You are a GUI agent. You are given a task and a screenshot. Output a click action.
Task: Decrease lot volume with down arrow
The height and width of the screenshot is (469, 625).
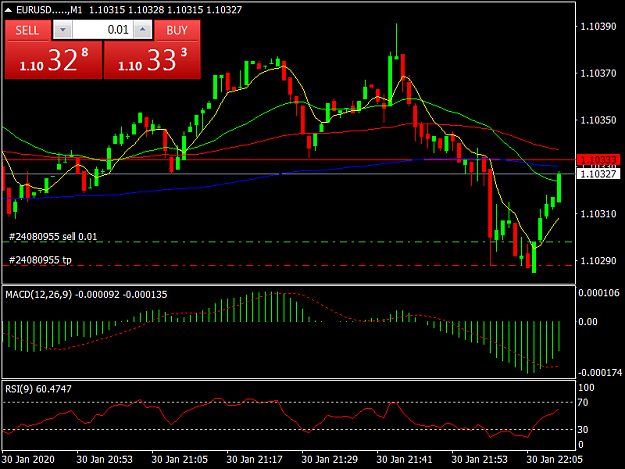(x=63, y=30)
